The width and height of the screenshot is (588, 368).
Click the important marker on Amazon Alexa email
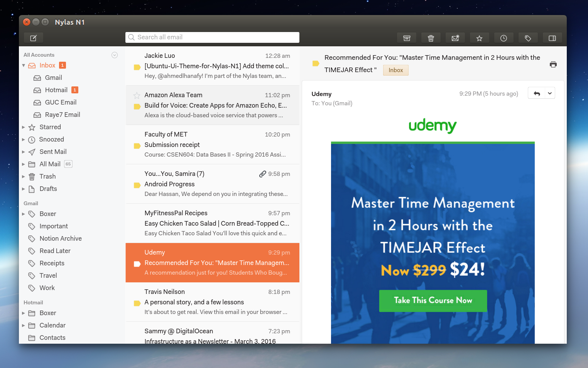coord(137,107)
